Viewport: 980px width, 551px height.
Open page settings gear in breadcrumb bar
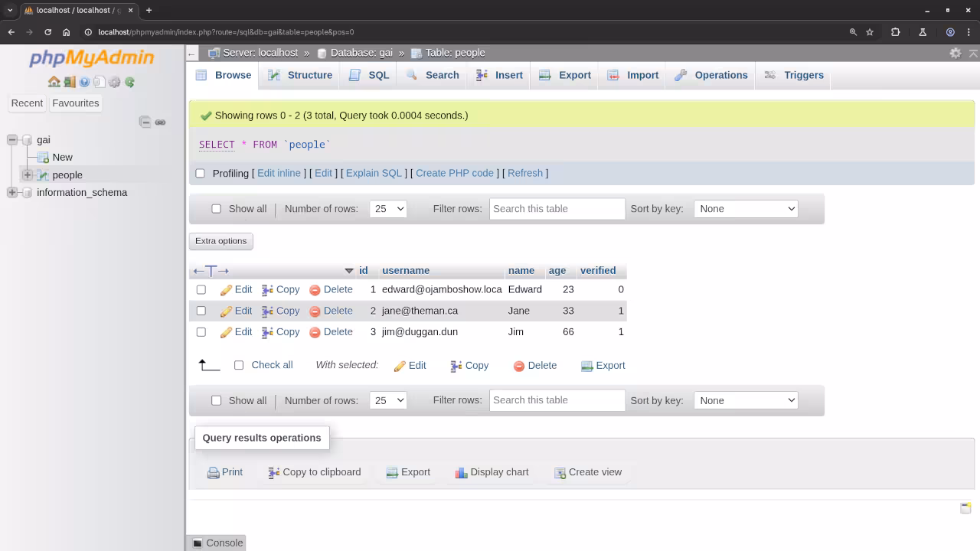(955, 53)
